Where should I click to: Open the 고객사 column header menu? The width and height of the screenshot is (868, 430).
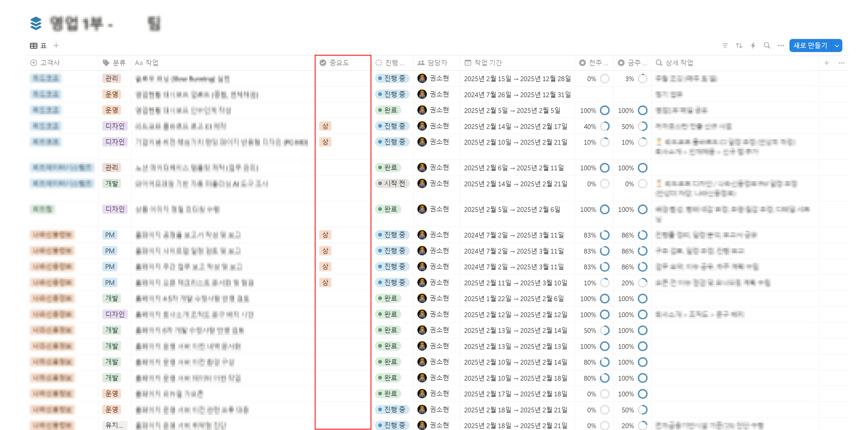click(50, 63)
